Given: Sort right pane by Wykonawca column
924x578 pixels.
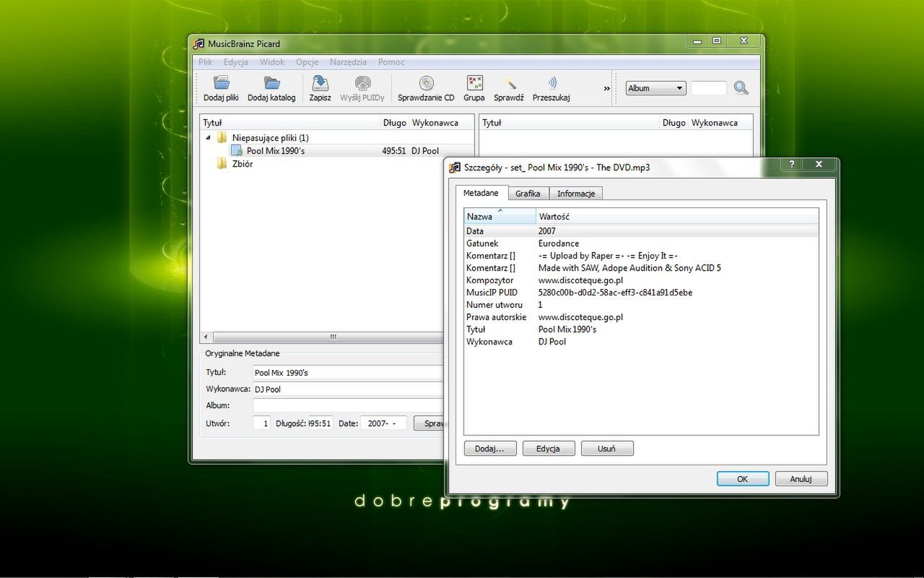Looking at the screenshot, I should pos(720,123).
